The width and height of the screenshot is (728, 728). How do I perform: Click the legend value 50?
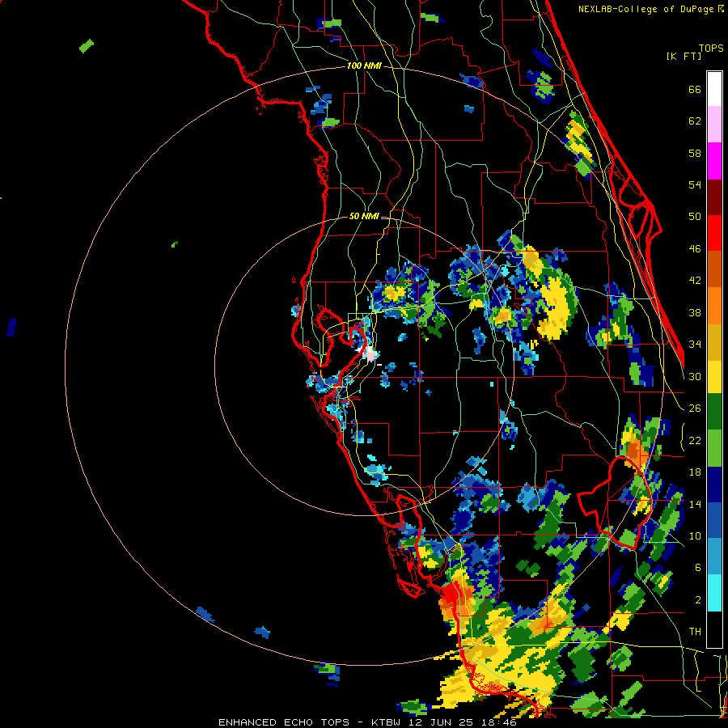click(x=695, y=217)
